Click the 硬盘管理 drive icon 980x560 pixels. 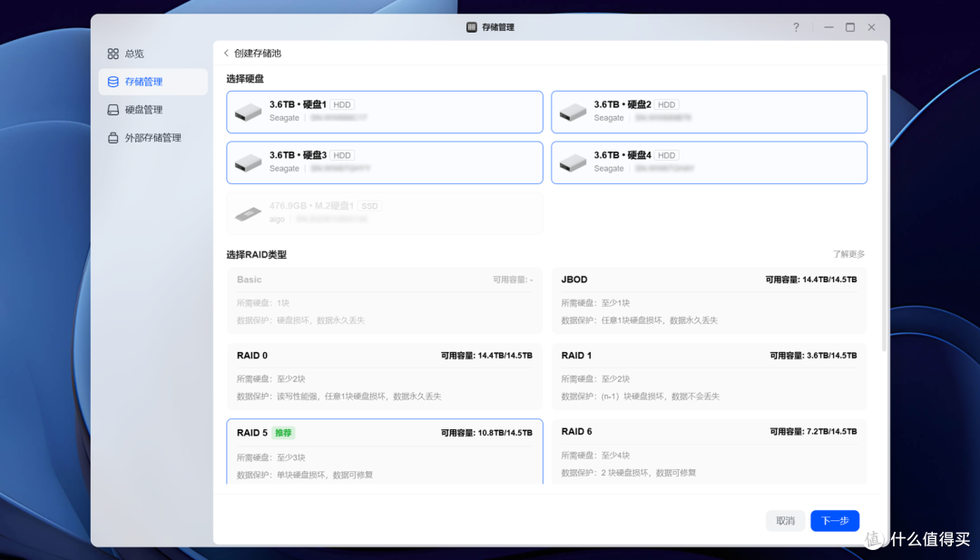(x=113, y=110)
